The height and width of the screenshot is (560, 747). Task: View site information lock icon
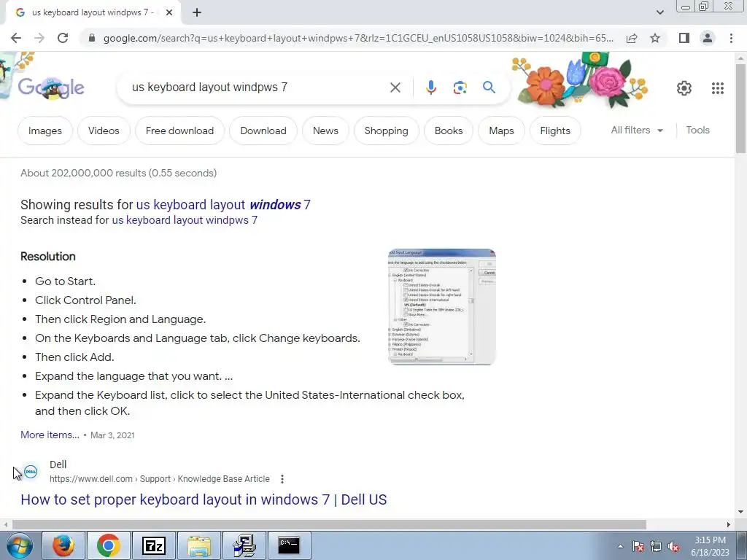(x=92, y=38)
